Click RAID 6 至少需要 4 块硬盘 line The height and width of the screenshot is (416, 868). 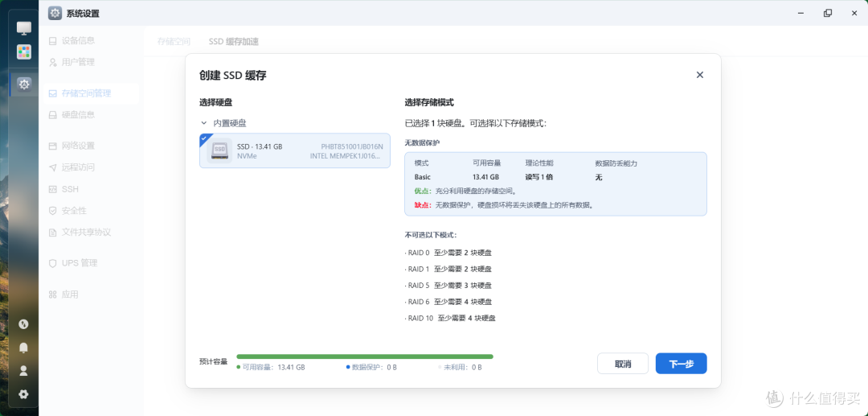point(448,302)
